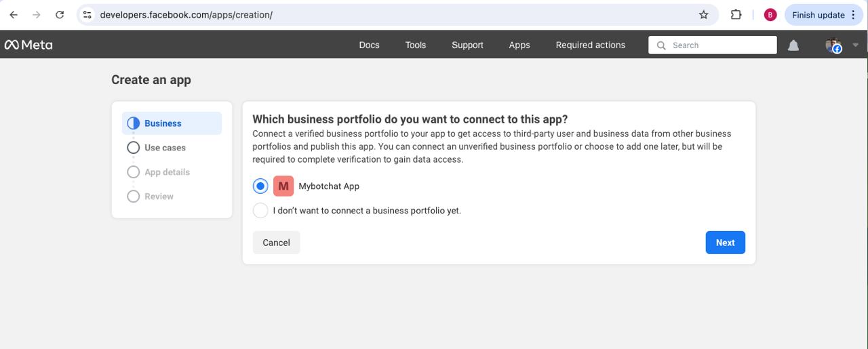Viewport: 868px width, 349px height.
Task: Focus the Search input field
Action: pos(713,45)
